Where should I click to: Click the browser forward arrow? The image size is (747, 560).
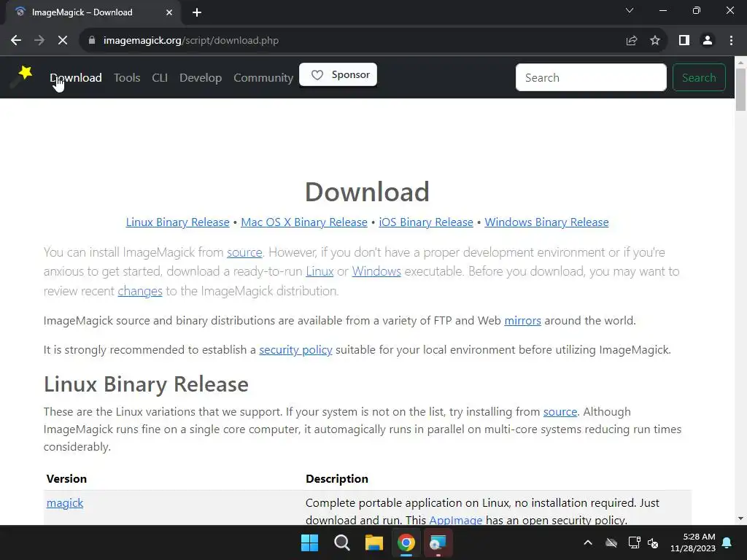(39, 41)
